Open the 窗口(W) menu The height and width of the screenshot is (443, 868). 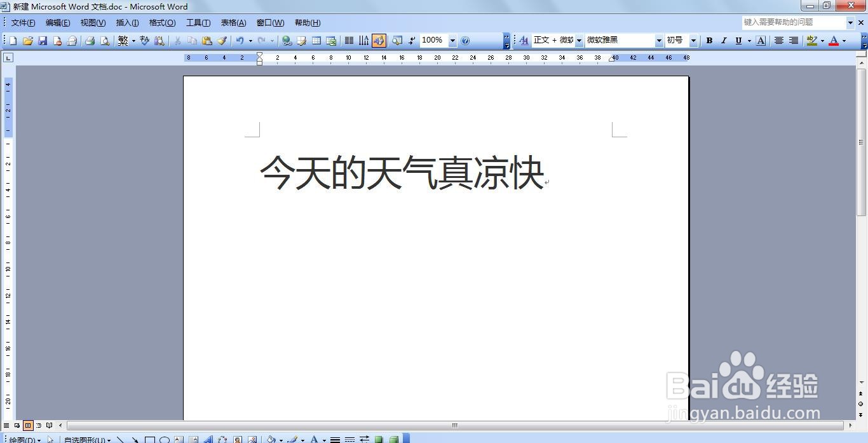(x=270, y=23)
